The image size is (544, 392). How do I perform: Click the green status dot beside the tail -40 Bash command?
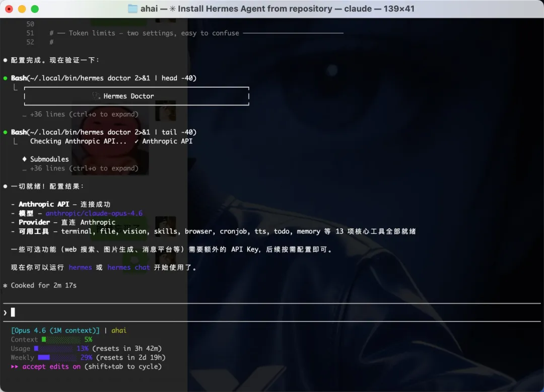pyautogui.click(x=5, y=132)
